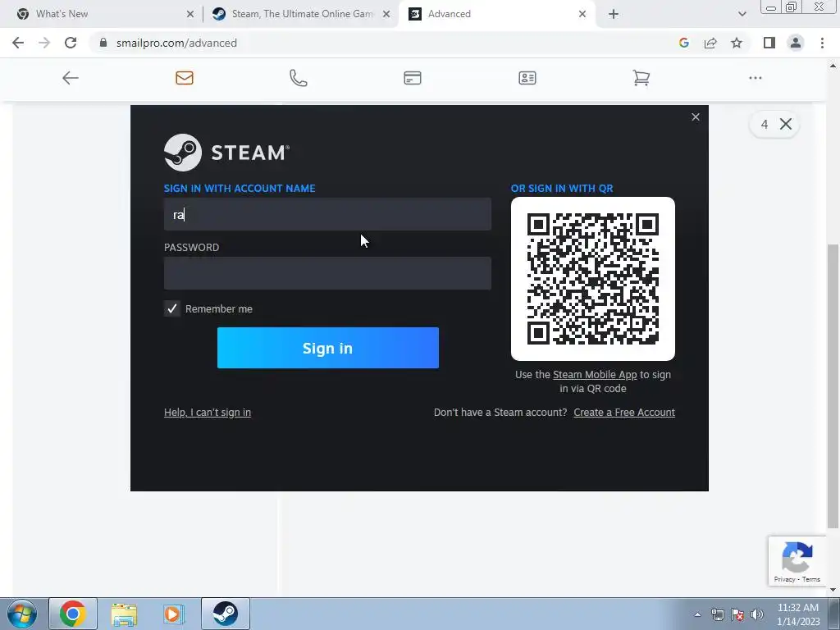Click the volume speaker tray icon
Image resolution: width=840 pixels, height=630 pixels.
point(757,614)
